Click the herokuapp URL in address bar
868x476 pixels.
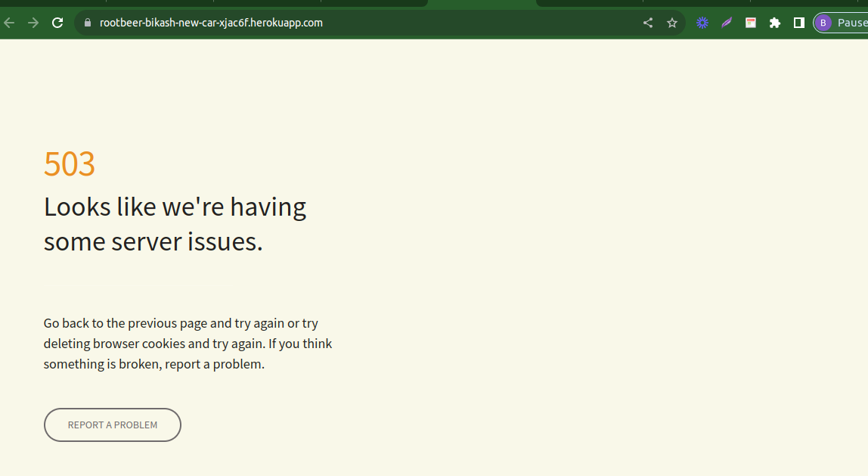tap(211, 23)
